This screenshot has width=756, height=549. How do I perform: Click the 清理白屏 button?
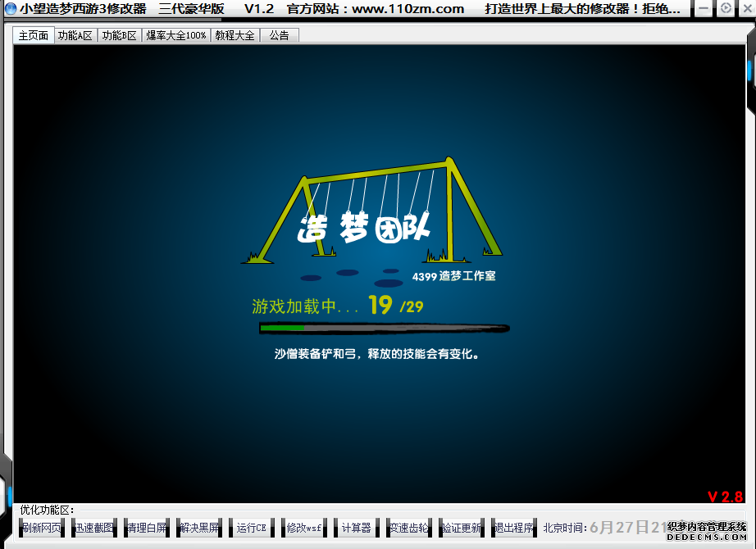pyautogui.click(x=147, y=528)
